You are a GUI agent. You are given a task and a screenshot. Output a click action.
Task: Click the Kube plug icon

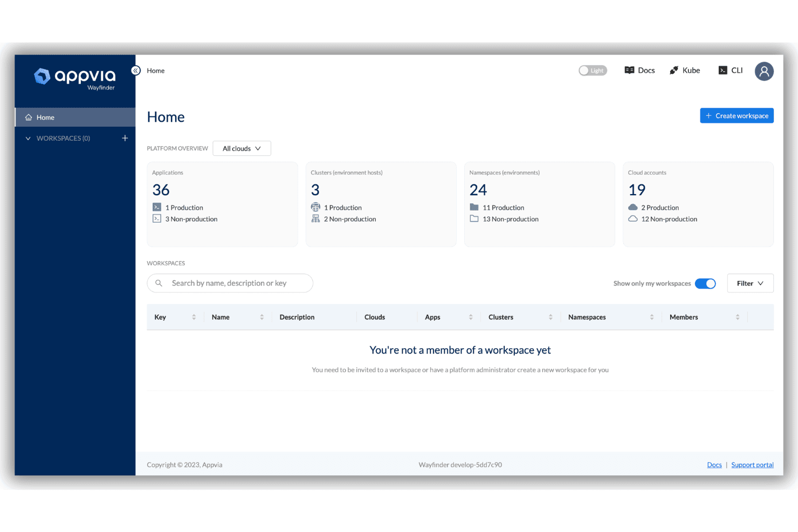click(674, 71)
